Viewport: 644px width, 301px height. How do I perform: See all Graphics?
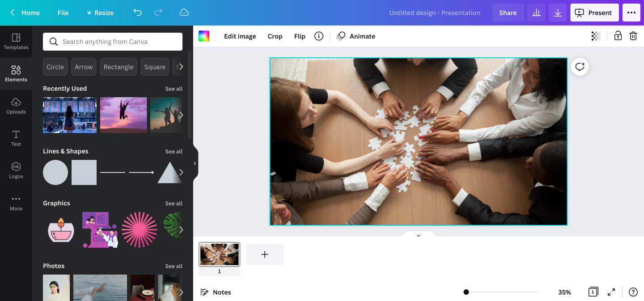174,203
